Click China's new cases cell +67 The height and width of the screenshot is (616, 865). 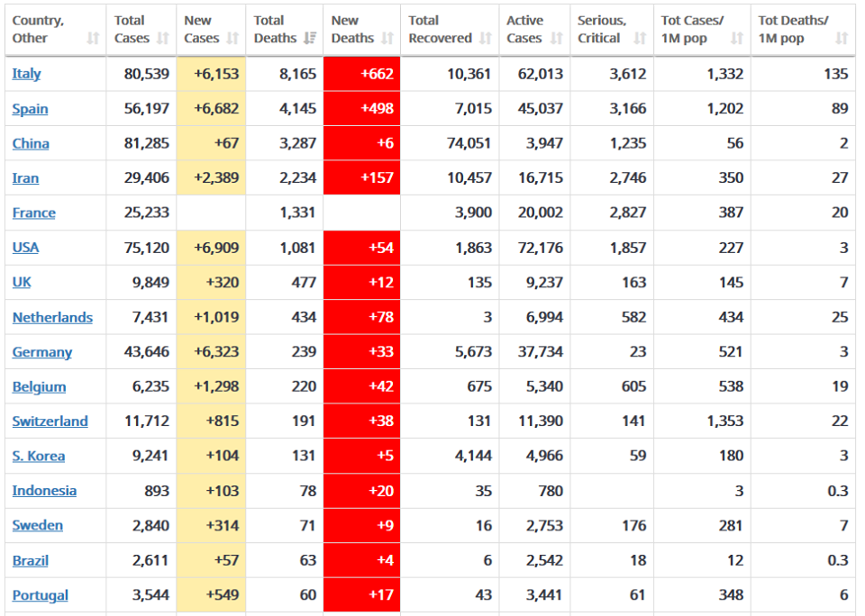coord(211,143)
